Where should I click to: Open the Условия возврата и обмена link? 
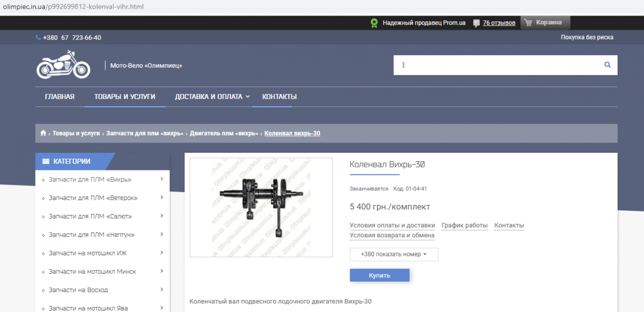(392, 235)
